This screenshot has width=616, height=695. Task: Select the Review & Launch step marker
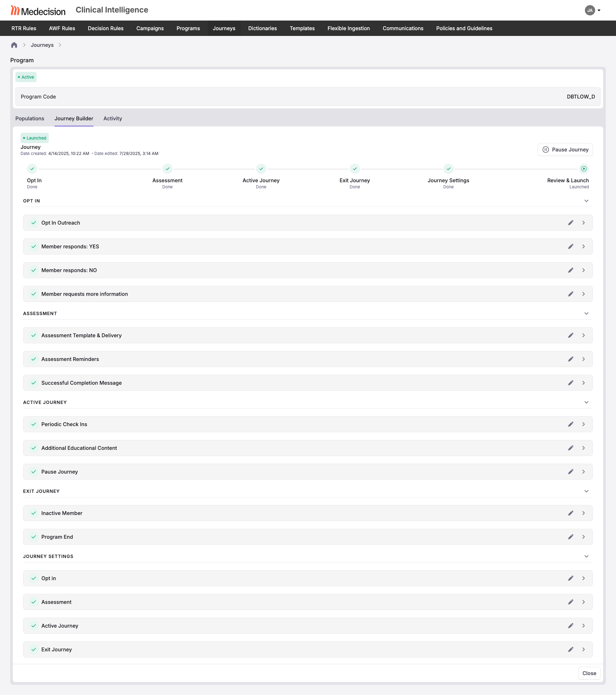pyautogui.click(x=583, y=169)
